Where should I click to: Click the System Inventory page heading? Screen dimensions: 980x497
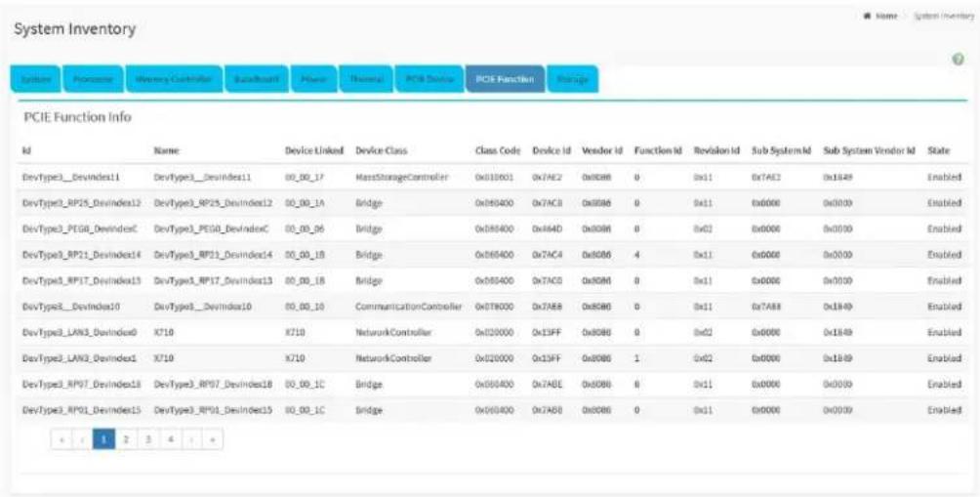(x=74, y=29)
